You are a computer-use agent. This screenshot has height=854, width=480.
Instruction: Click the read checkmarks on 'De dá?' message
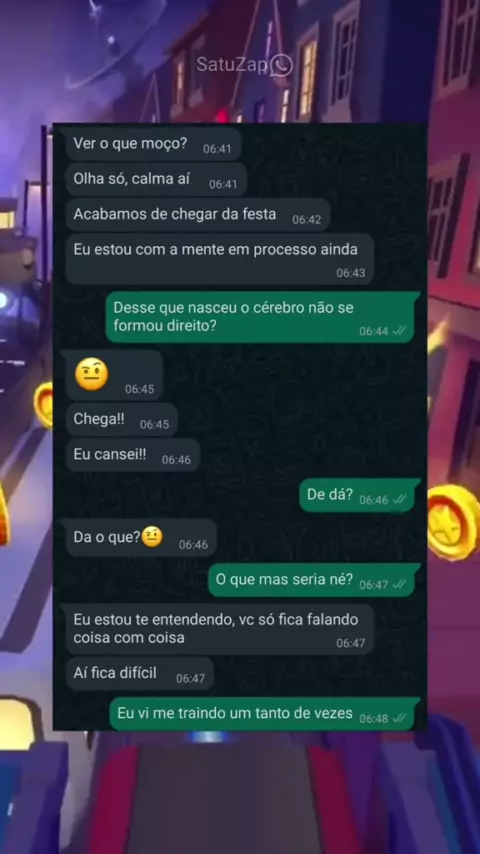coord(400,499)
